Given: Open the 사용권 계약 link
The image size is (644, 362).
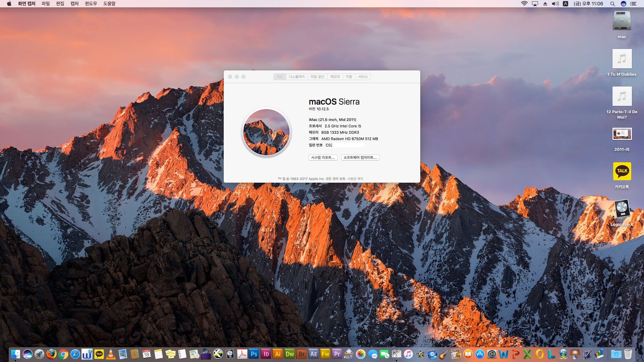Looking at the screenshot, I should 355,179.
